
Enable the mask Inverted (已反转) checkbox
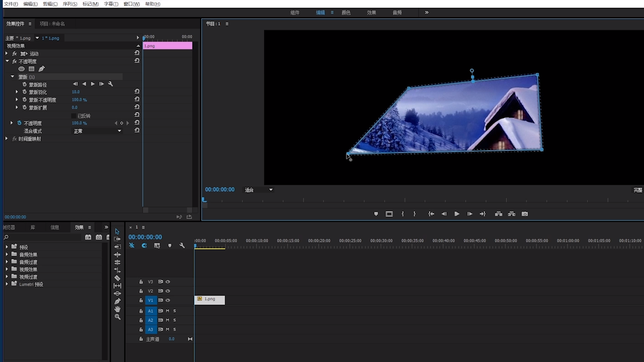[x=74, y=116]
